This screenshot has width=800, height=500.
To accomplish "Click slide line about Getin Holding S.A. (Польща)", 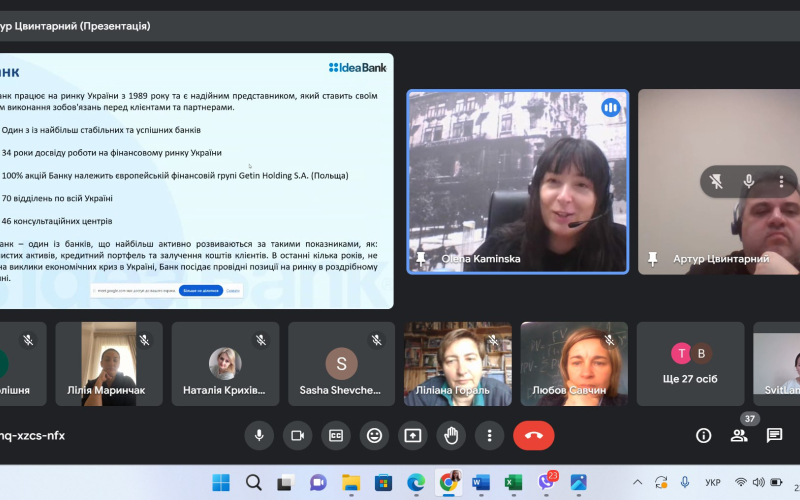I will (175, 176).
